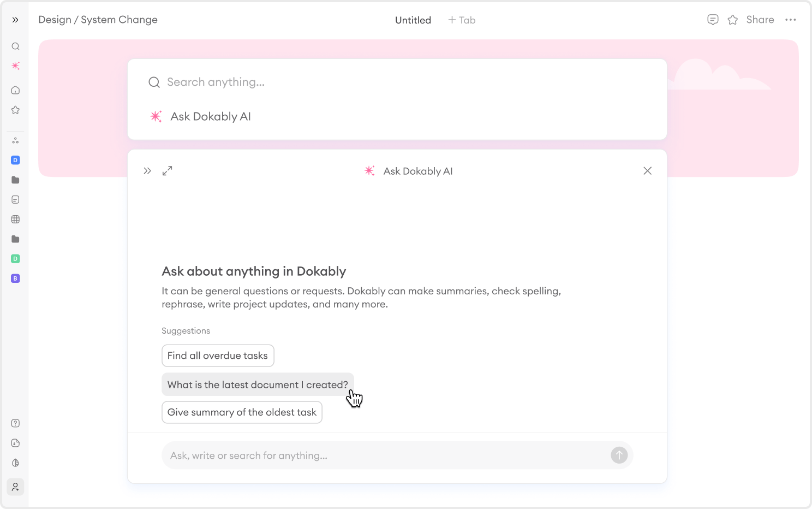
Task: Open comments icon in the top bar
Action: [713, 20]
